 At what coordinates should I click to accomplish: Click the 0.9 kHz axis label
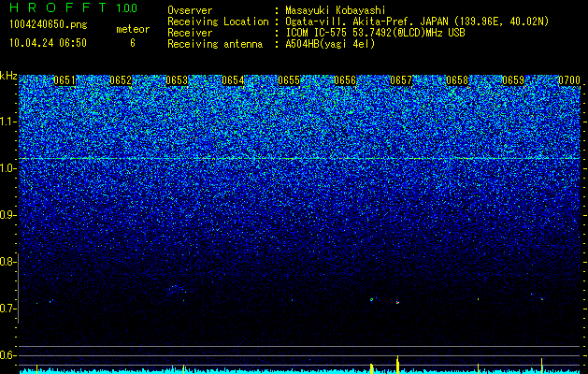pyautogui.click(x=7, y=215)
